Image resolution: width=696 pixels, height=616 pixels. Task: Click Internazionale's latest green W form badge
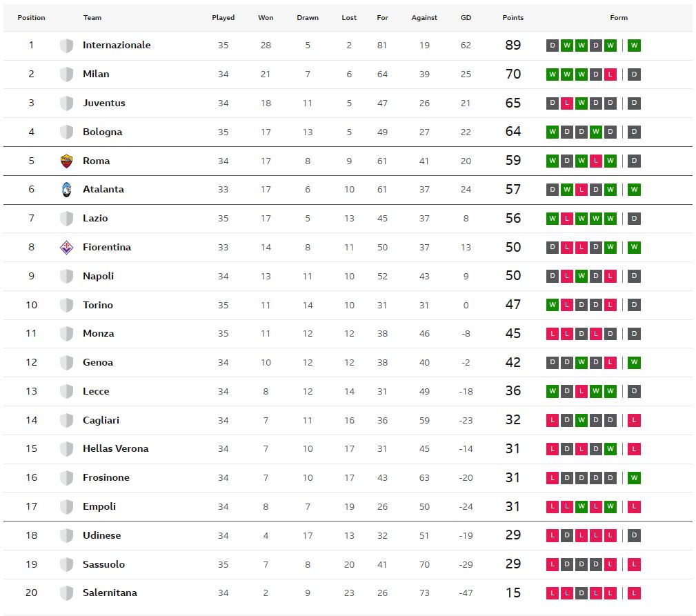coord(635,46)
